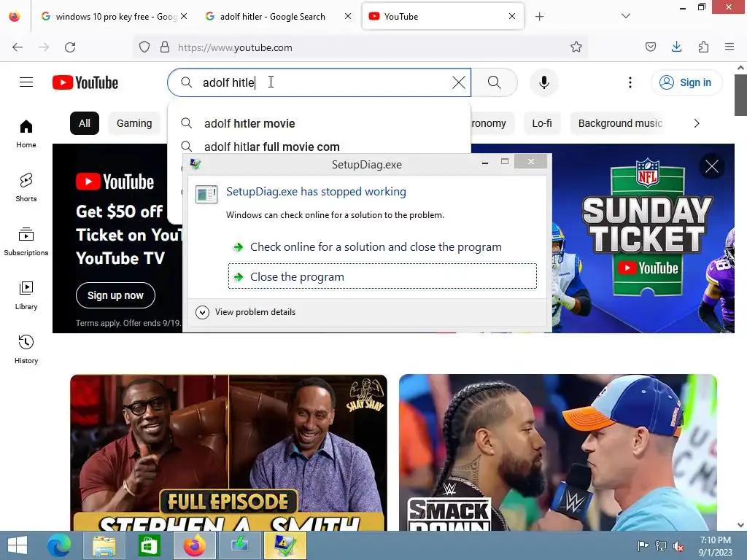Open Shorts in the sidebar
This screenshot has width=747, height=560.
pyautogui.click(x=26, y=187)
